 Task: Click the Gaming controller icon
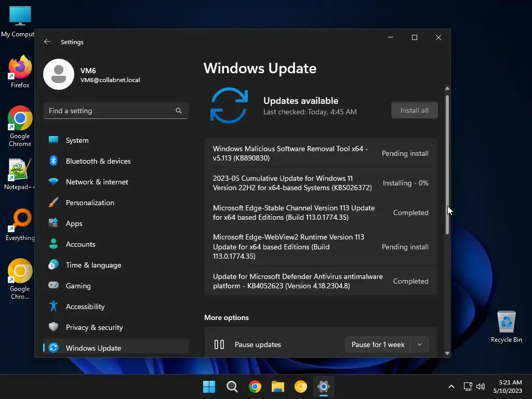pos(54,285)
